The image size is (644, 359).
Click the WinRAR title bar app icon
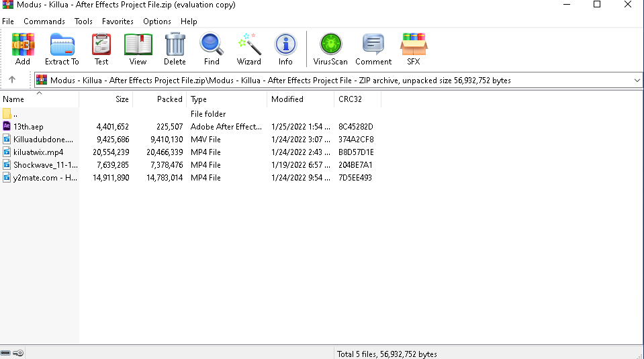(x=8, y=5)
